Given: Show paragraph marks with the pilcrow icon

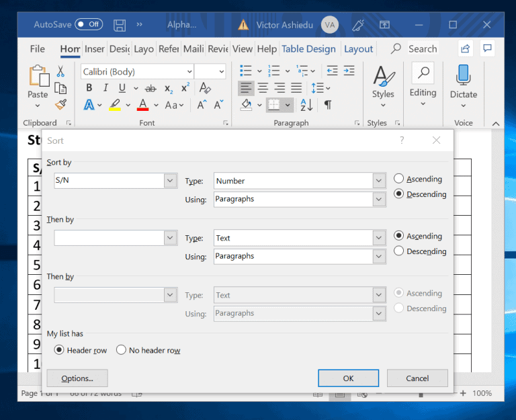Looking at the screenshot, I should [328, 105].
